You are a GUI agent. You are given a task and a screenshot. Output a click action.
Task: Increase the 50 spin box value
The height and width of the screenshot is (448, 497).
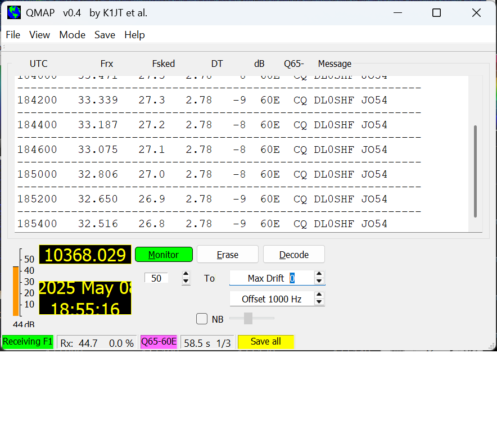tap(186, 275)
